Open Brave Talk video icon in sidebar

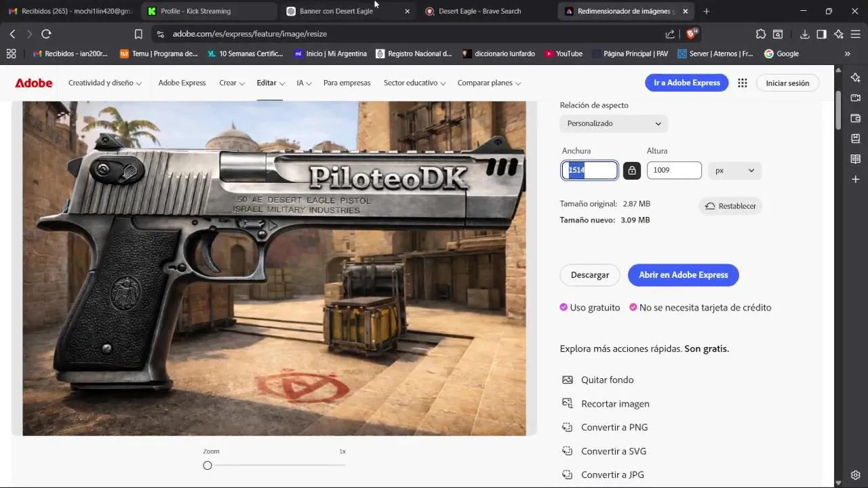pos(856,98)
